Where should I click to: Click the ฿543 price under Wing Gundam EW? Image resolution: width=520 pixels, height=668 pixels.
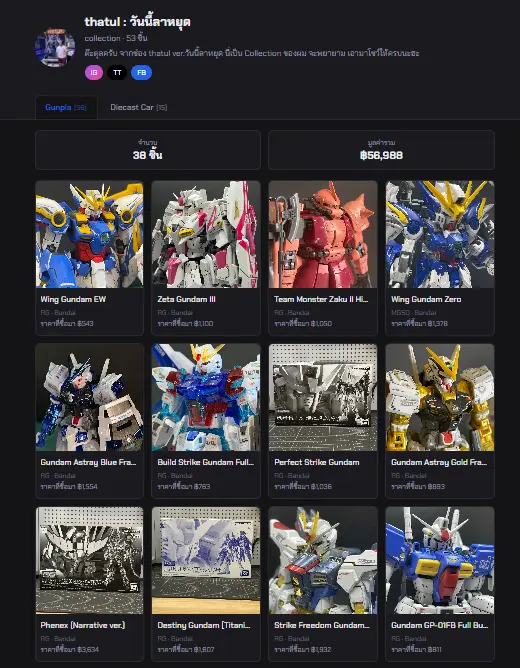[x=85, y=323]
